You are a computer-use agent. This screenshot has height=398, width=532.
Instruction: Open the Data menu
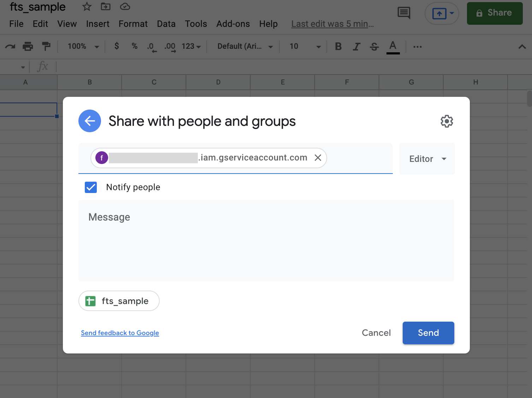click(x=166, y=24)
